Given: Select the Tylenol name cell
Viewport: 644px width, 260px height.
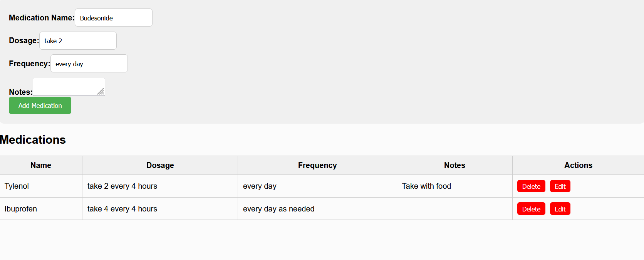Looking at the screenshot, I should click(41, 186).
